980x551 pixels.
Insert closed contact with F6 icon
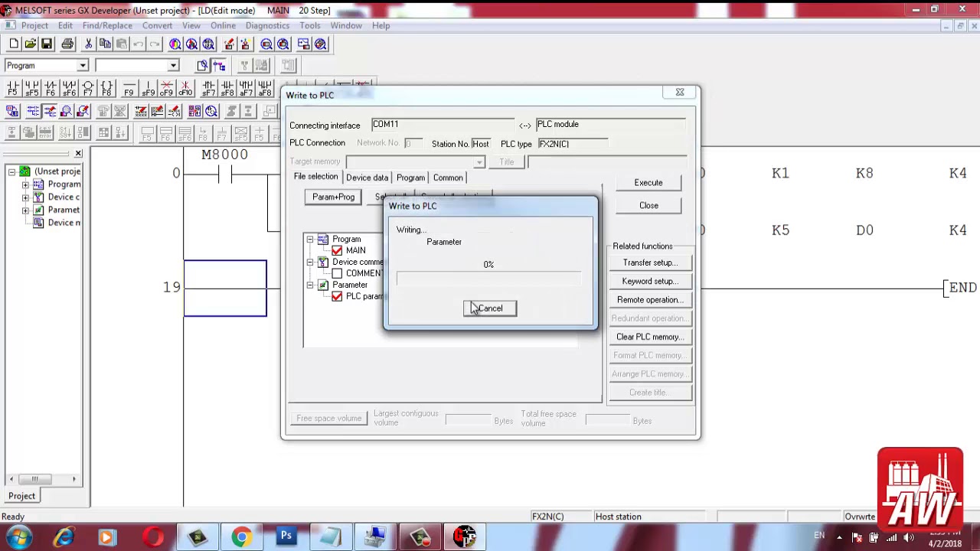[x=51, y=89]
